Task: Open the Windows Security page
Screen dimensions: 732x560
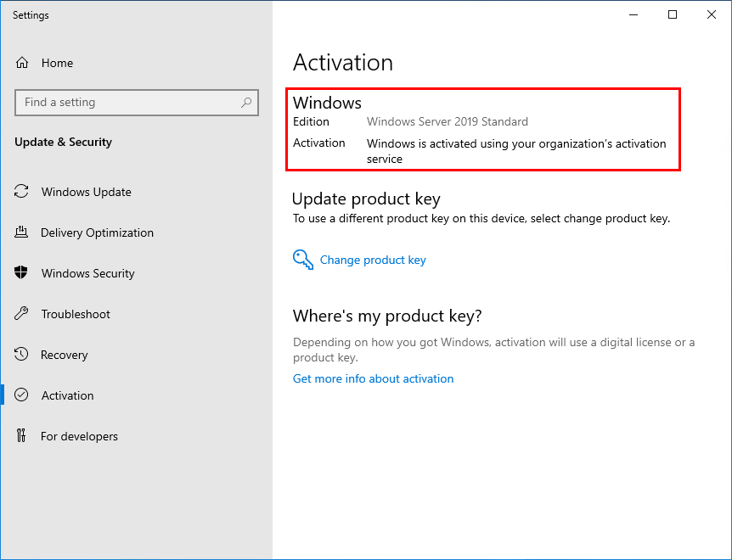Action: coord(87,273)
